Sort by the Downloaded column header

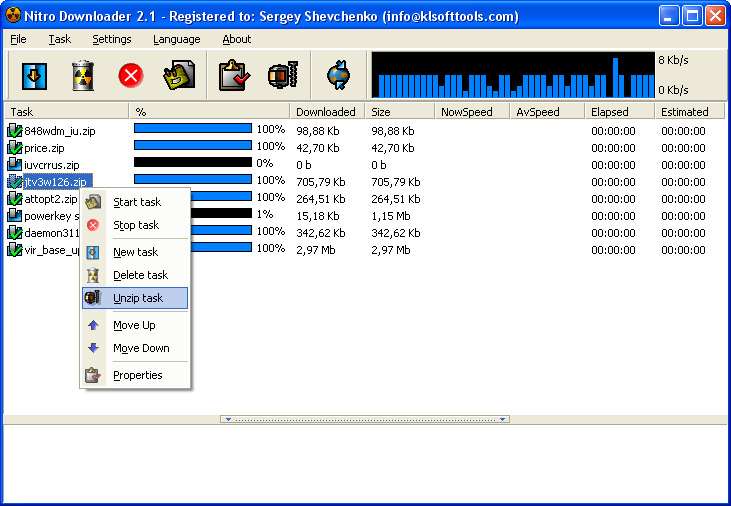[328, 112]
